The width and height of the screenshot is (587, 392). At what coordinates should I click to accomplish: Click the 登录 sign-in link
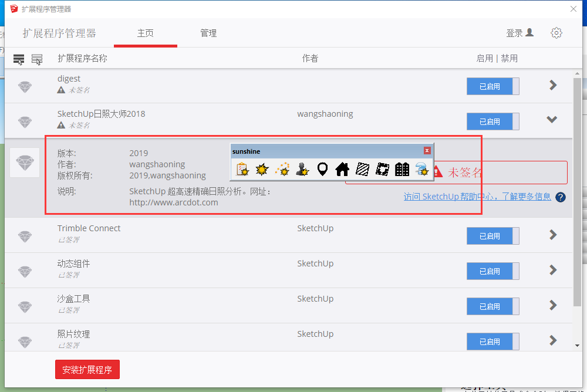pyautogui.click(x=514, y=33)
